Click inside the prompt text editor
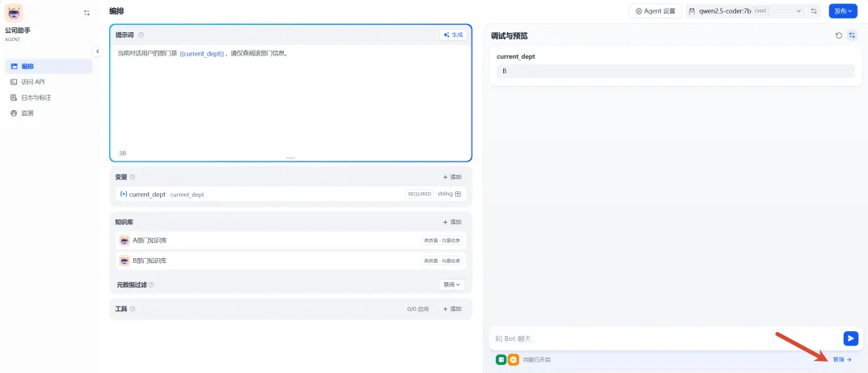This screenshot has width=868, height=373. 291,96
